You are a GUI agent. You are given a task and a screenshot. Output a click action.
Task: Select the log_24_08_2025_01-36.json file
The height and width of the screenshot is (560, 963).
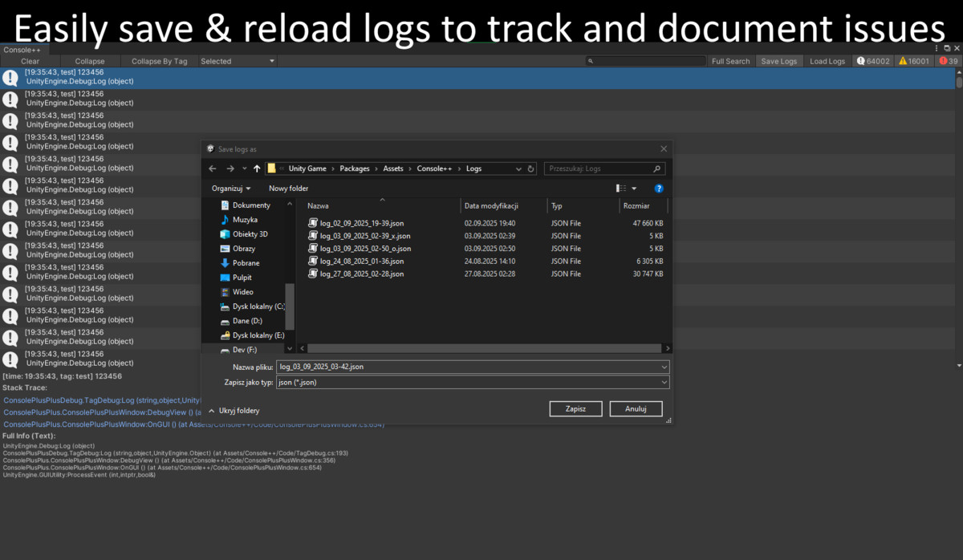pyautogui.click(x=361, y=261)
